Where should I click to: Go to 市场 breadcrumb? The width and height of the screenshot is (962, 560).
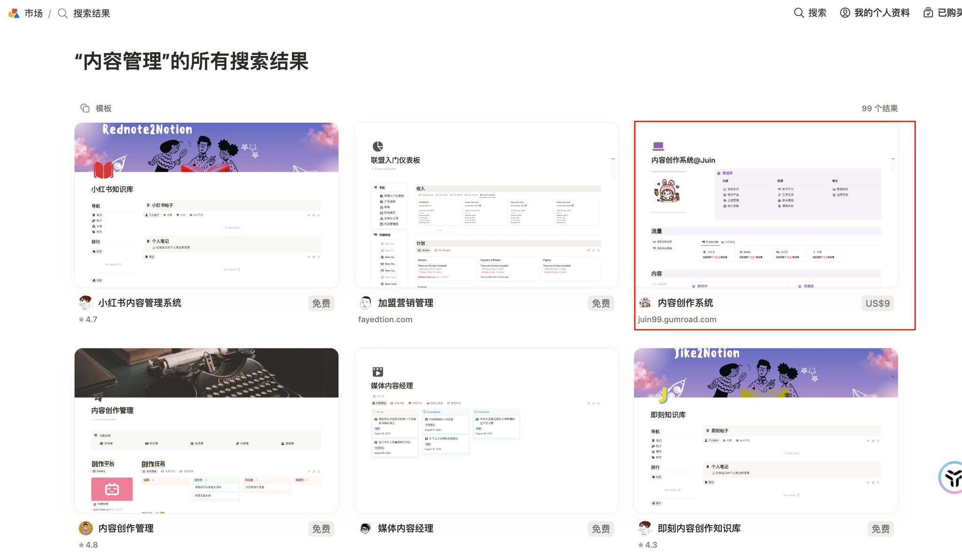[33, 13]
